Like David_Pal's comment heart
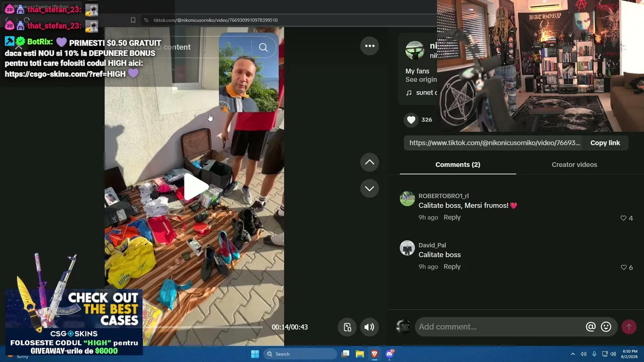 pyautogui.click(x=623, y=267)
